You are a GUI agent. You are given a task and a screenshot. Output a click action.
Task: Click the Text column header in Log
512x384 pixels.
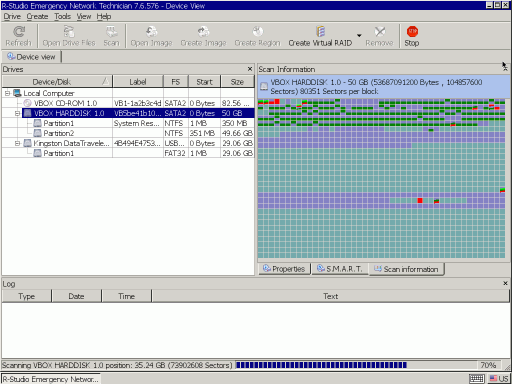331,296
